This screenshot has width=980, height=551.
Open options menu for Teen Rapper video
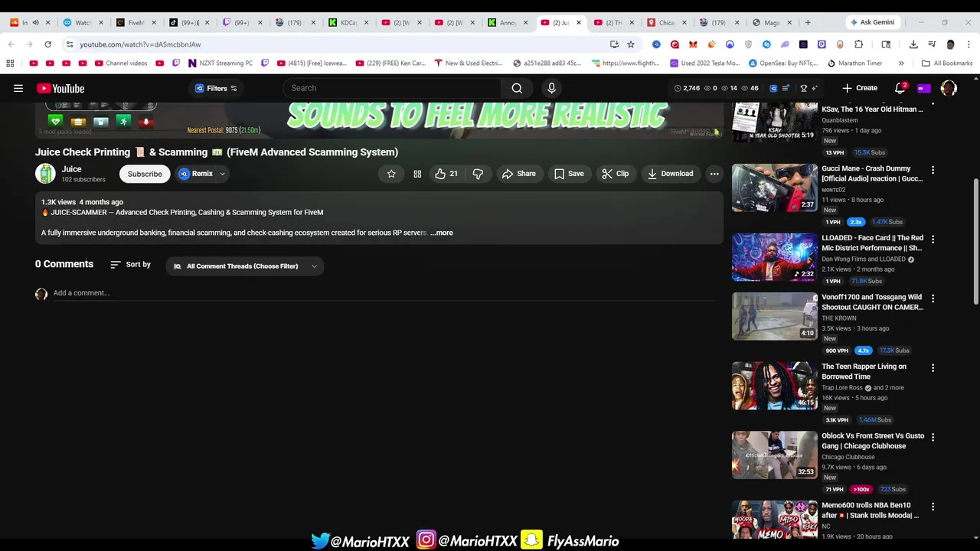pos(933,368)
